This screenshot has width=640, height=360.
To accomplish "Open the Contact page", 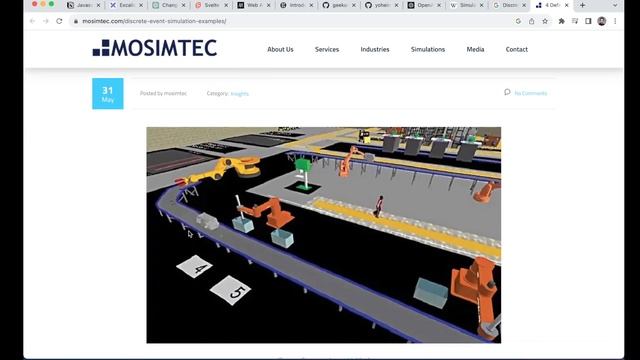I will pos(517,49).
